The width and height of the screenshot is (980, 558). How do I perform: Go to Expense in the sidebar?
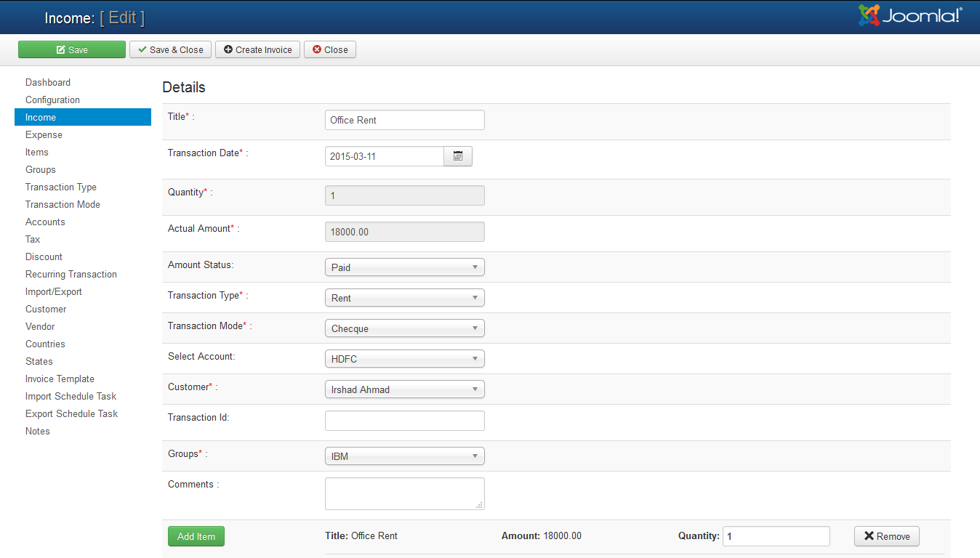pyautogui.click(x=44, y=135)
